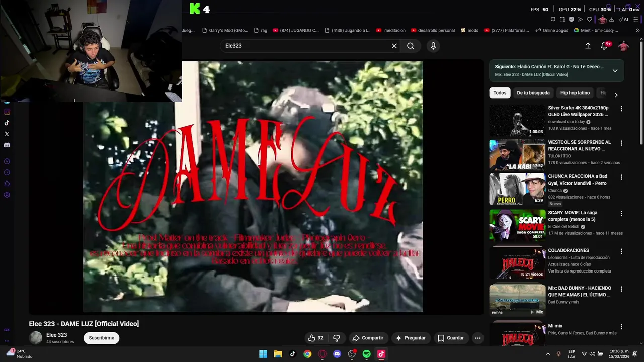Open CHUNCA REACCIONA a Bad Gyal thumbnail
Screen dimensions: 644x362
pos(517,189)
